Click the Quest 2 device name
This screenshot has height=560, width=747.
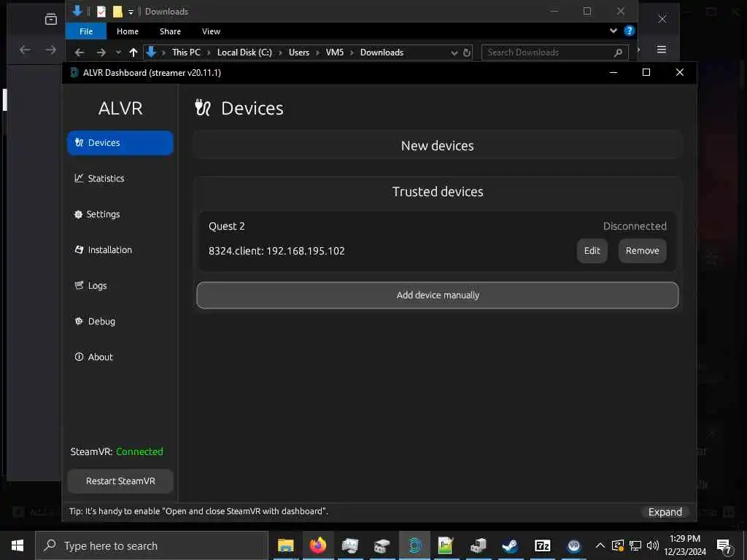(227, 226)
